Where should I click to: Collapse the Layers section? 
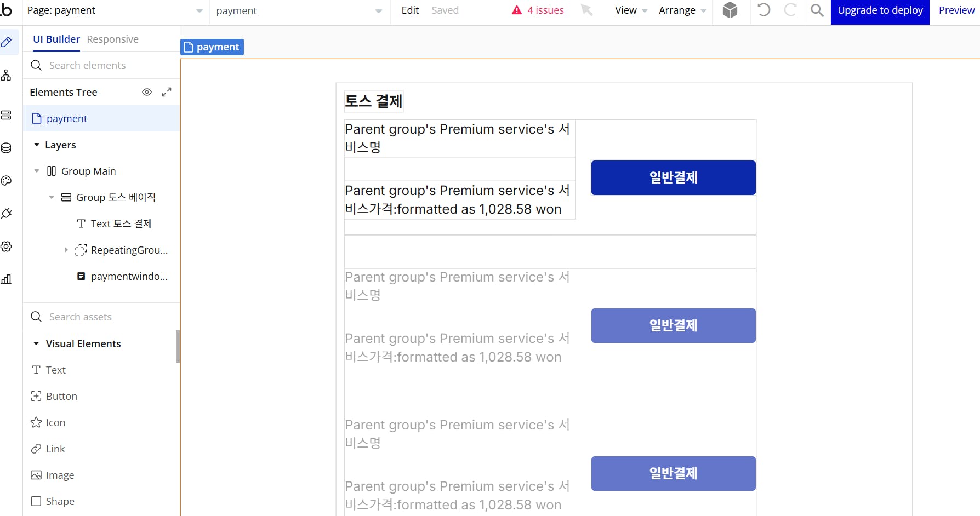(37, 145)
